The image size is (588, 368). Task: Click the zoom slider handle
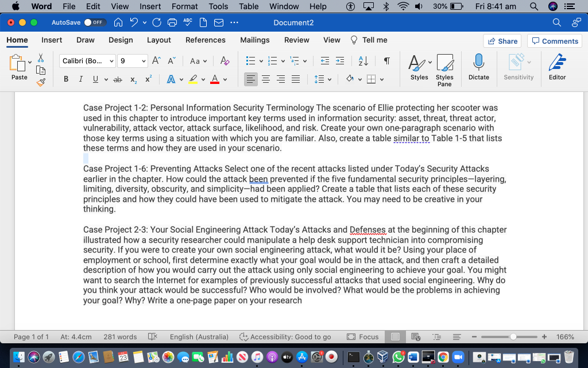513,337
